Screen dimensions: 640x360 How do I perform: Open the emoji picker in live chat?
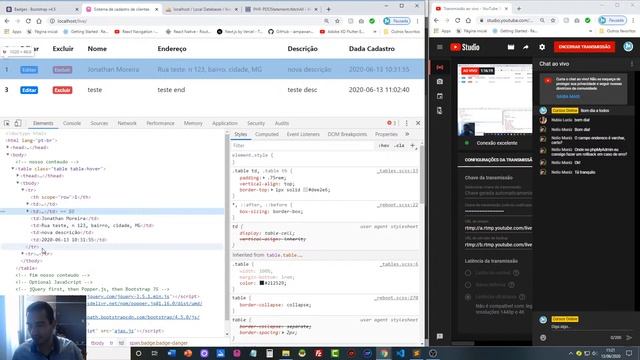[x=543, y=338]
